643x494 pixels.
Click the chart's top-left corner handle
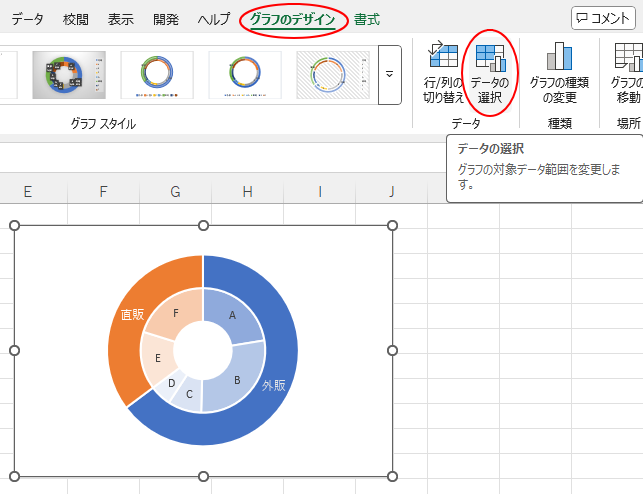[14, 225]
